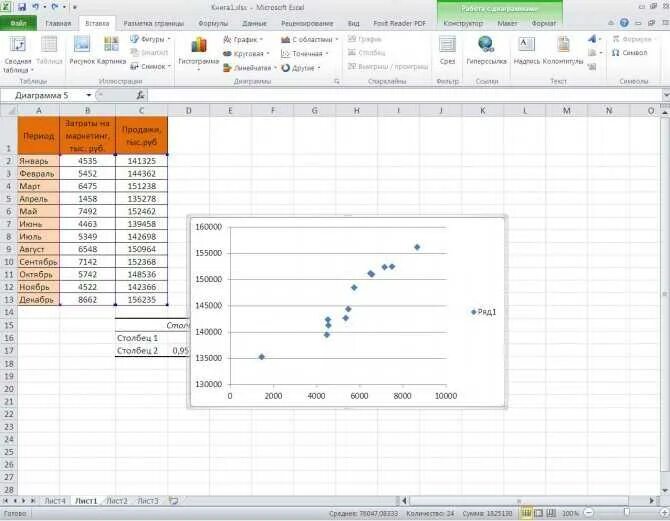Open the График line chart dropdown in Диаграммы
670x521 pixels.
242,39
